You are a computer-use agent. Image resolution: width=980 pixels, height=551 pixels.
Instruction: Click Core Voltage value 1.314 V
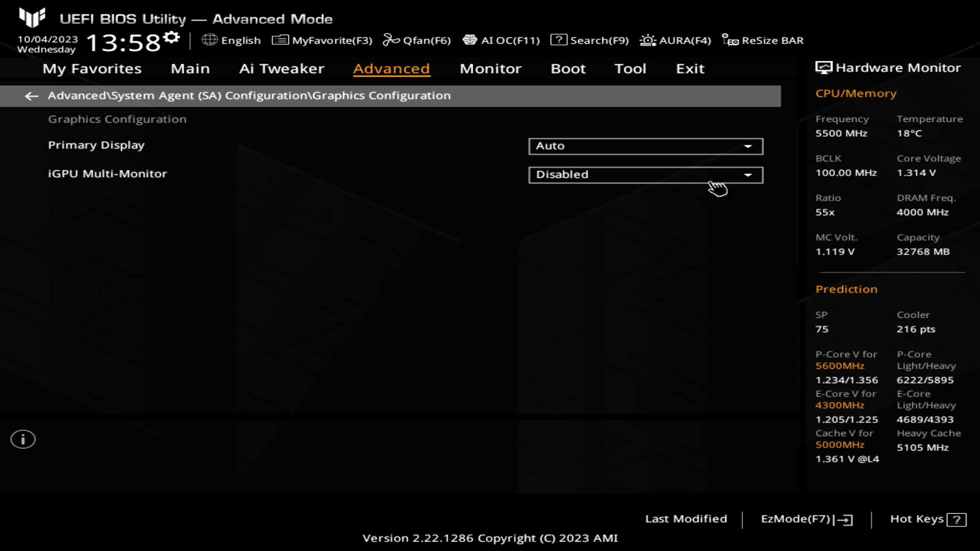pos(917,173)
